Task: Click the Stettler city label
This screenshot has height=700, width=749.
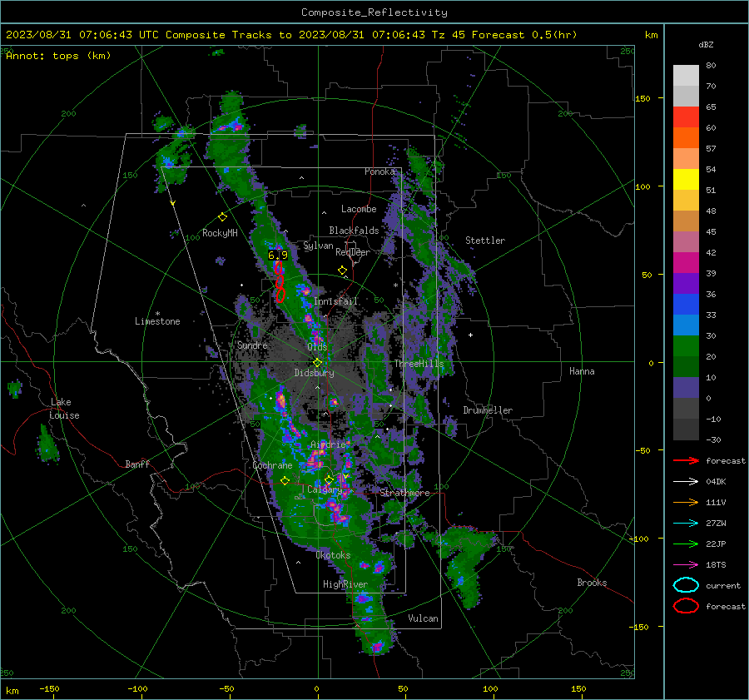Action: point(485,241)
